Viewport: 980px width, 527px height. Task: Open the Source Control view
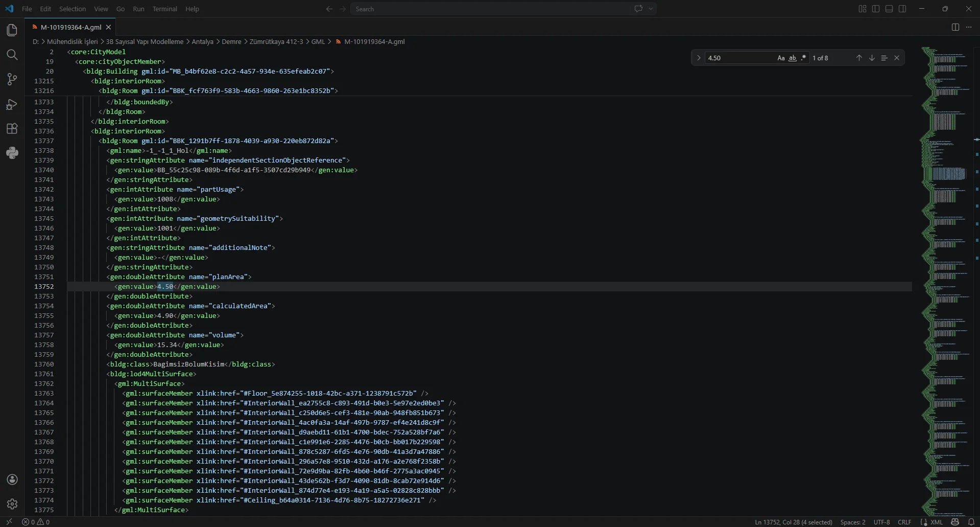point(12,79)
